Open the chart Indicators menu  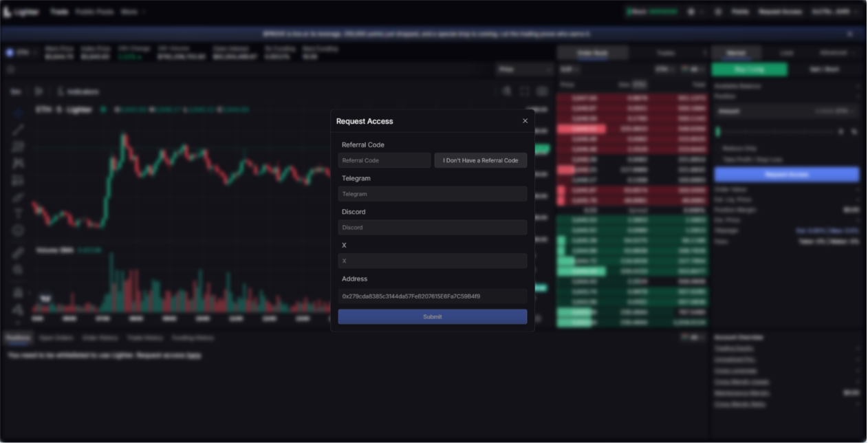78,91
